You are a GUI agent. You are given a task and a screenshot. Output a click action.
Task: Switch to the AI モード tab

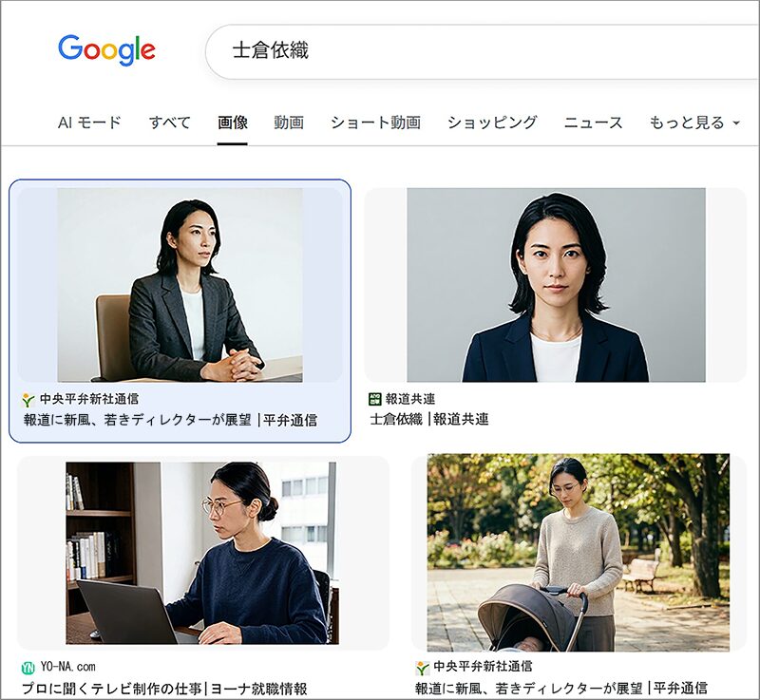click(x=89, y=123)
